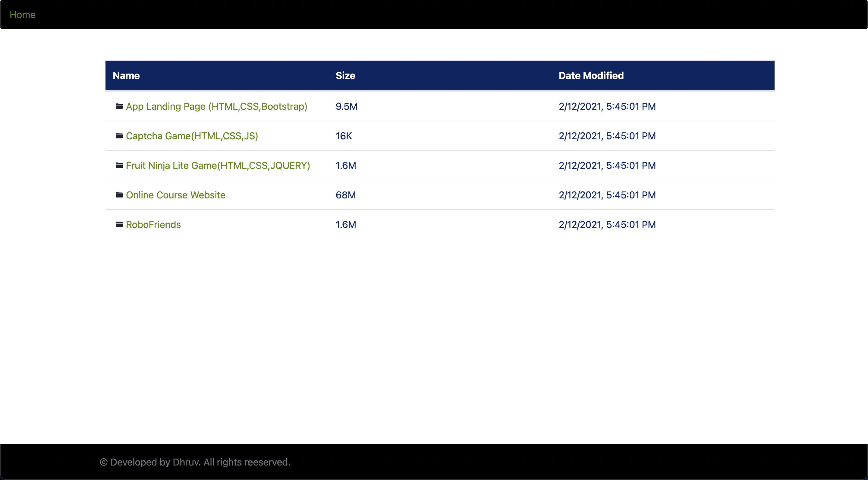Click the folder icon beside Fruit Ninja Lite Game

pos(119,165)
